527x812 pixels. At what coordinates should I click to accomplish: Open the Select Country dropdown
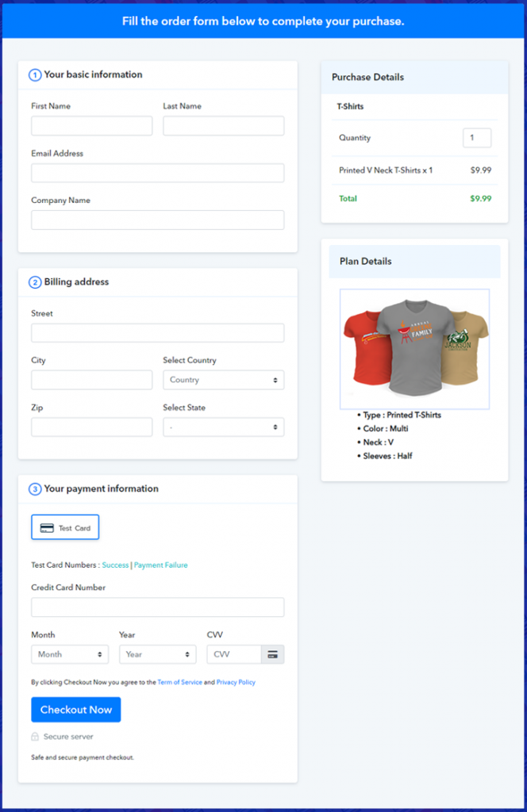point(223,380)
